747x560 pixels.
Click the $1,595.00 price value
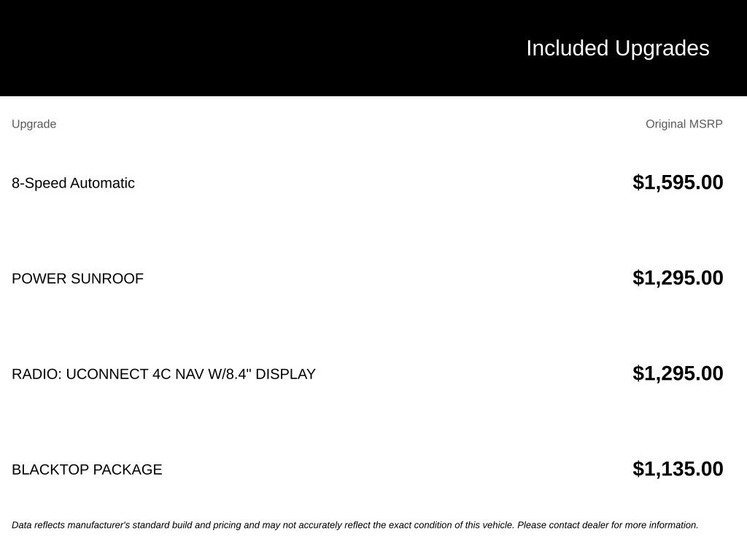click(x=678, y=182)
